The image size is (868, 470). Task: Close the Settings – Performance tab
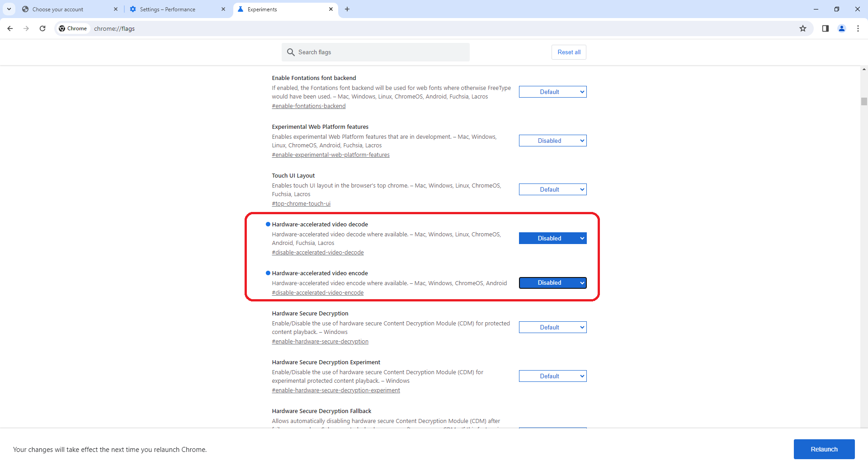[x=223, y=9]
